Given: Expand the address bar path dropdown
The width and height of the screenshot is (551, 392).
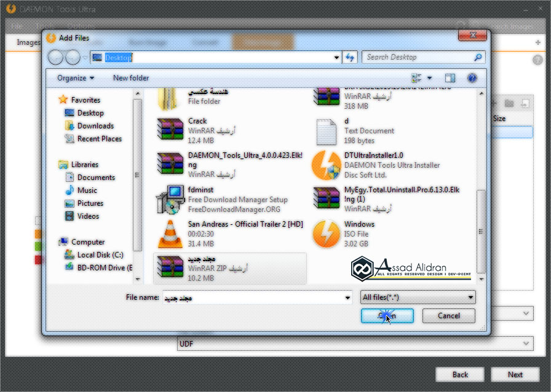Looking at the screenshot, I should click(336, 57).
